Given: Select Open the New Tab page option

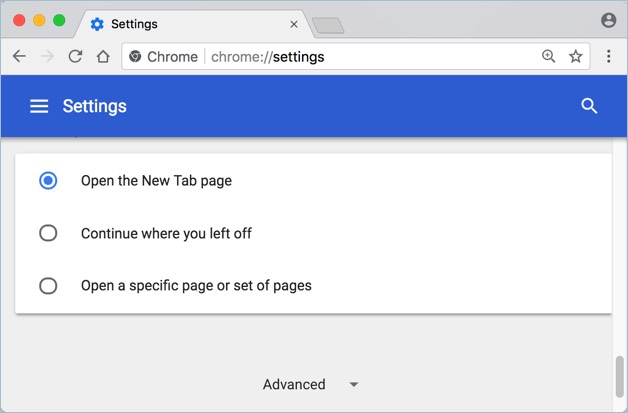Looking at the screenshot, I should (x=48, y=181).
